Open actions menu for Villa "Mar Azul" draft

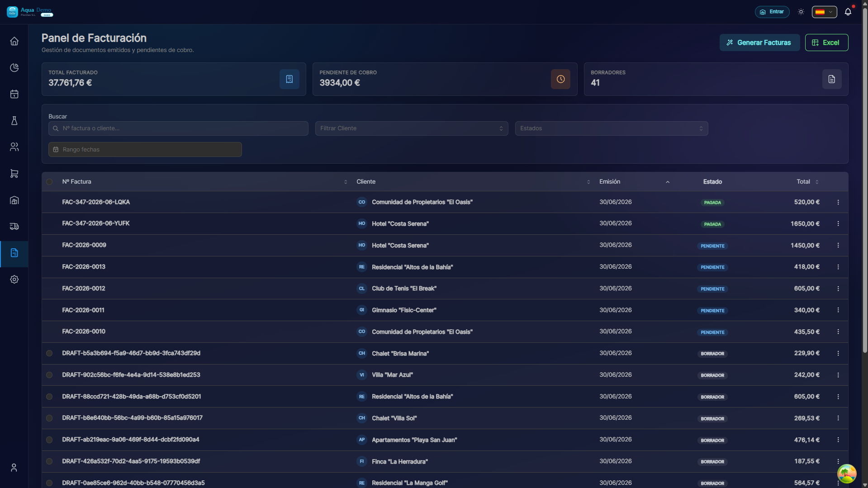pyautogui.click(x=838, y=375)
